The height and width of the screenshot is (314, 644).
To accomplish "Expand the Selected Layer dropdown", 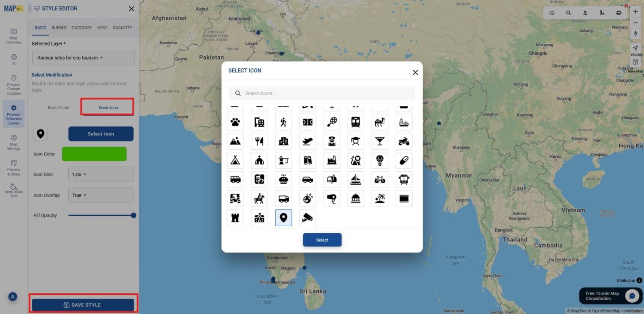I will 83,57.
